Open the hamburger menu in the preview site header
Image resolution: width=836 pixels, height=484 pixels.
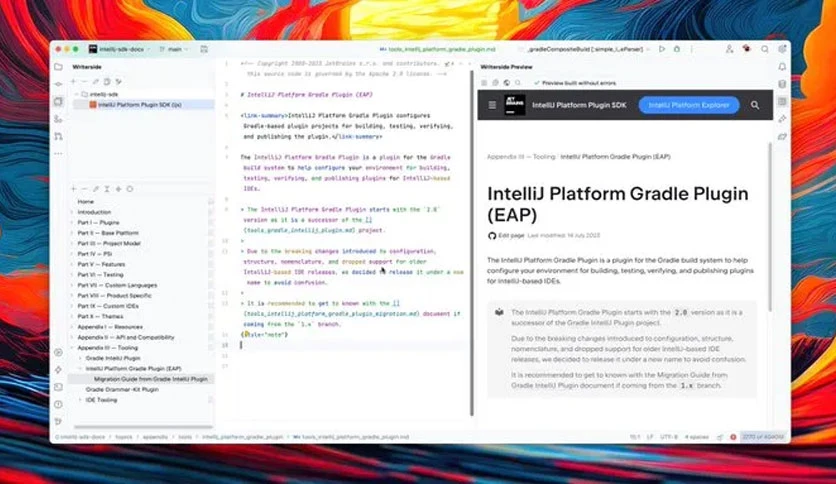click(x=492, y=105)
